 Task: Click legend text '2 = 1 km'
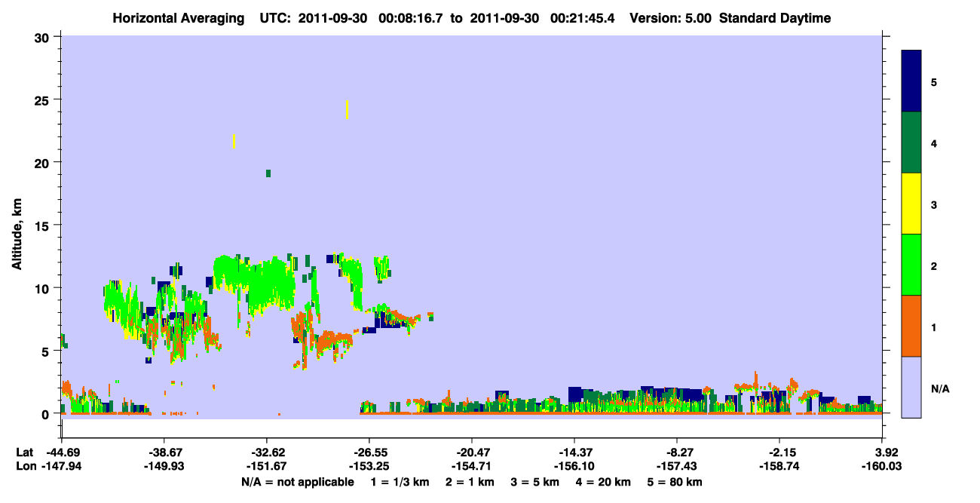(470, 482)
